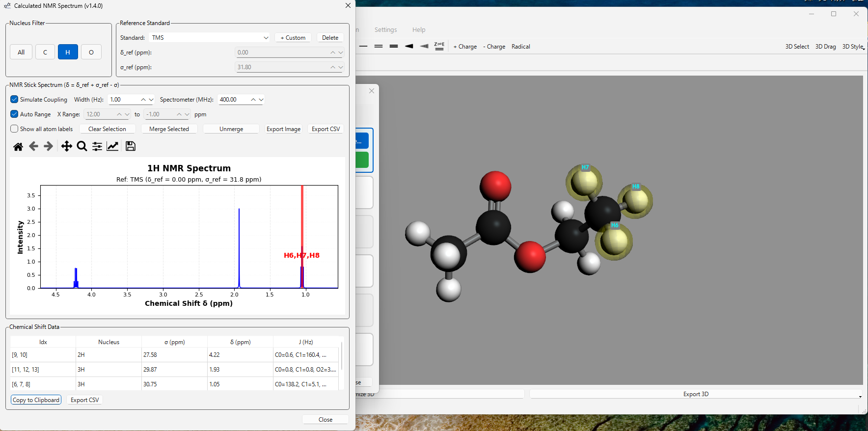The height and width of the screenshot is (431, 868).
Task: Click the Unmerge button
Action: pyautogui.click(x=231, y=129)
